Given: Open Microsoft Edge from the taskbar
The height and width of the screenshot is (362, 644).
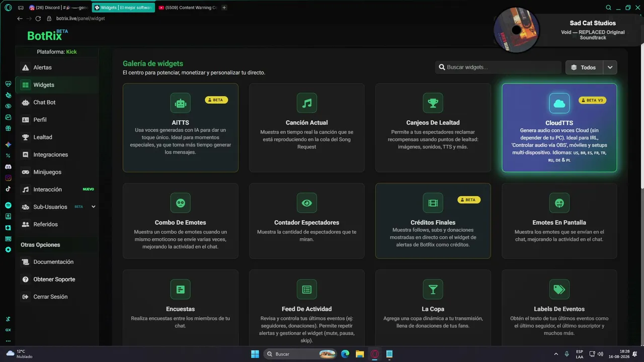Looking at the screenshot, I should 345,354.
